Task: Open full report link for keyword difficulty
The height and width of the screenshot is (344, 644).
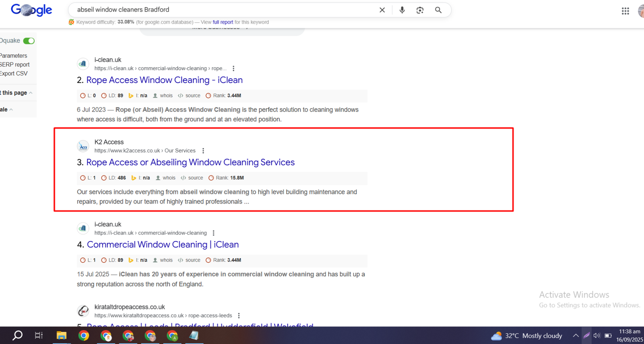Action: click(x=223, y=22)
